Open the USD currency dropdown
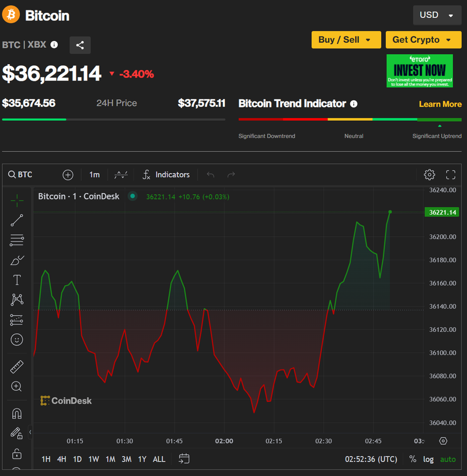This screenshot has height=476, width=467. click(435, 15)
